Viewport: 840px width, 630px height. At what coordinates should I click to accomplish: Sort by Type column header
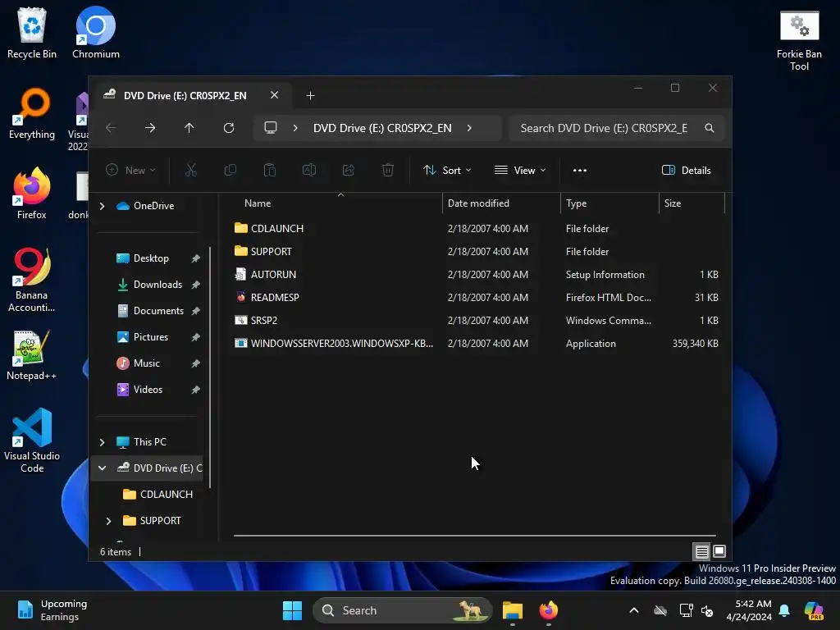(609, 203)
